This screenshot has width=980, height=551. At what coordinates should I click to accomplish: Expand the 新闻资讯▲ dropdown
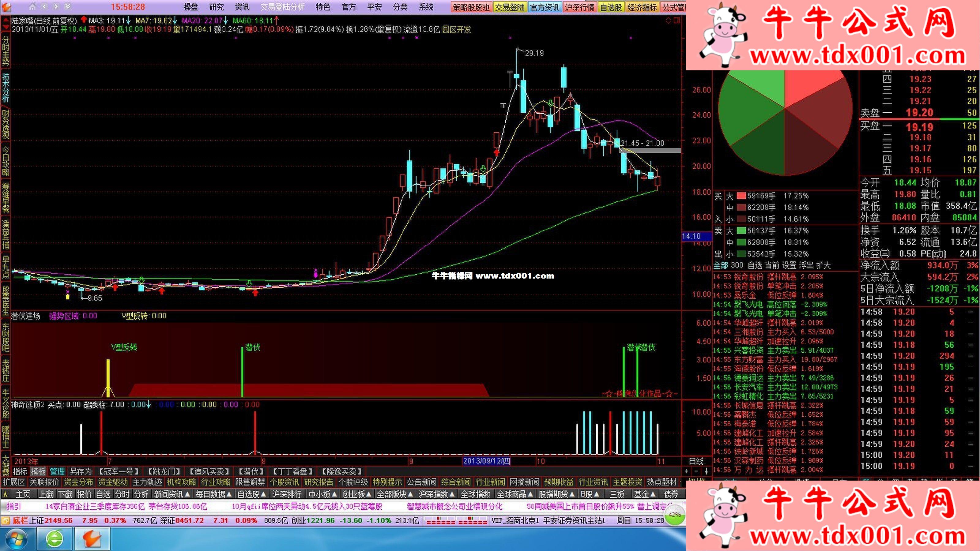[172, 494]
